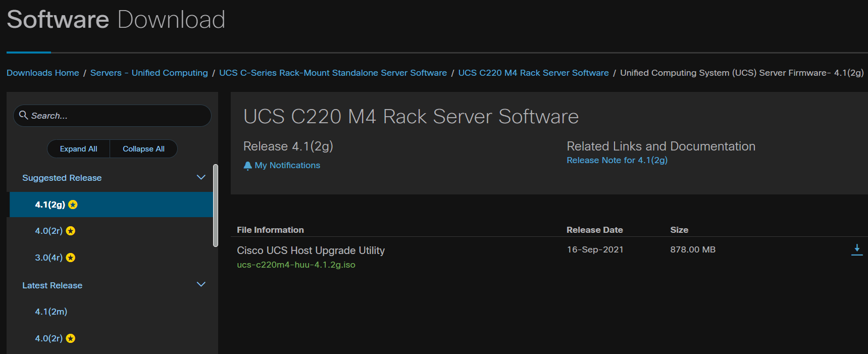Select release 4.1(2m) under Latest Release

(x=51, y=312)
